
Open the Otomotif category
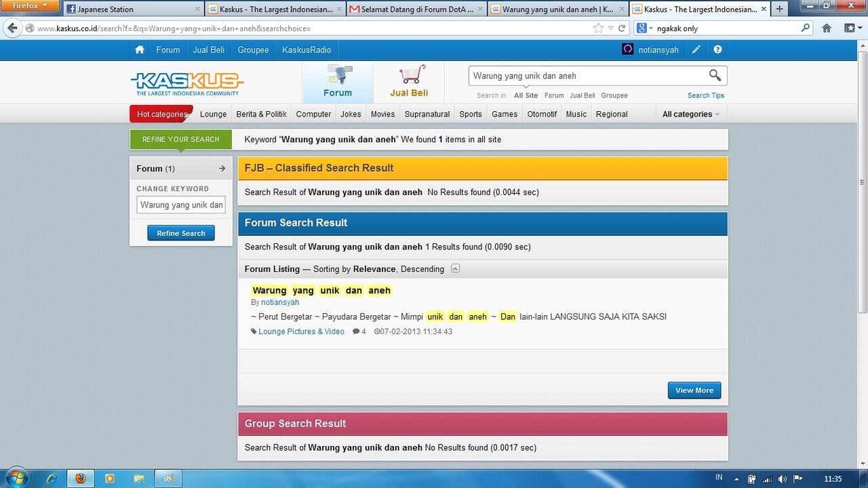[542, 114]
